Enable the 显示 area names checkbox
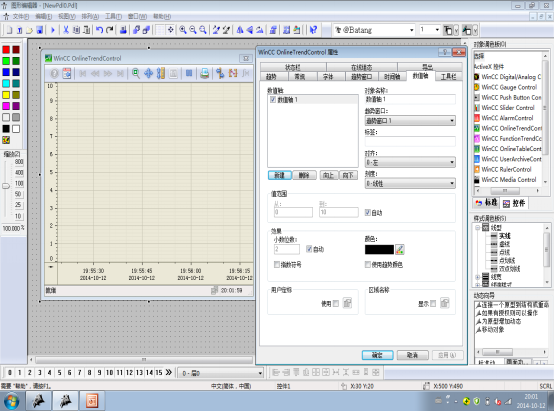The height and width of the screenshot is (411, 554). (433, 304)
